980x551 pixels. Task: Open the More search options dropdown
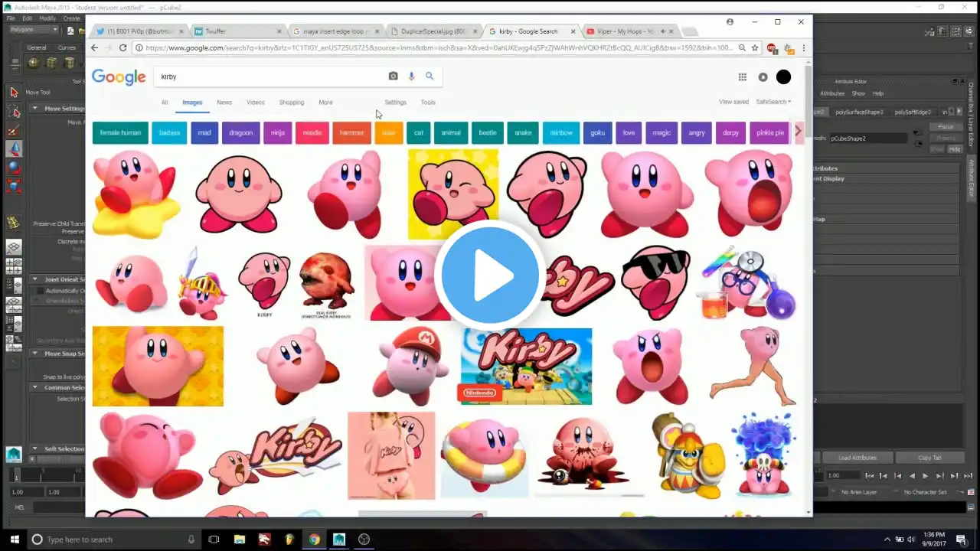[x=325, y=103]
